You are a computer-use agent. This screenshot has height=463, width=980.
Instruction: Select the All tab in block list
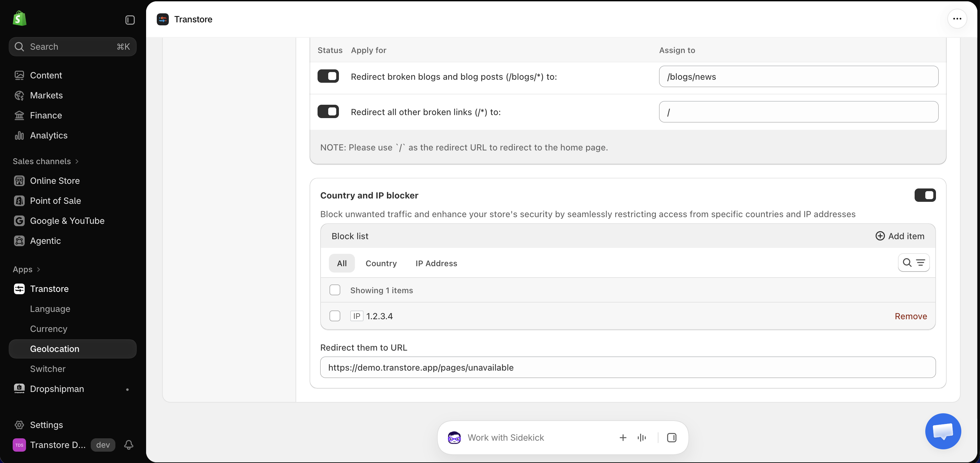coord(342,263)
